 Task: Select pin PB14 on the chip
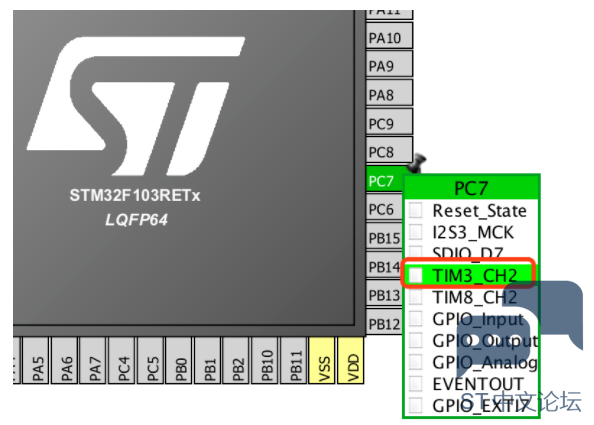click(x=384, y=264)
